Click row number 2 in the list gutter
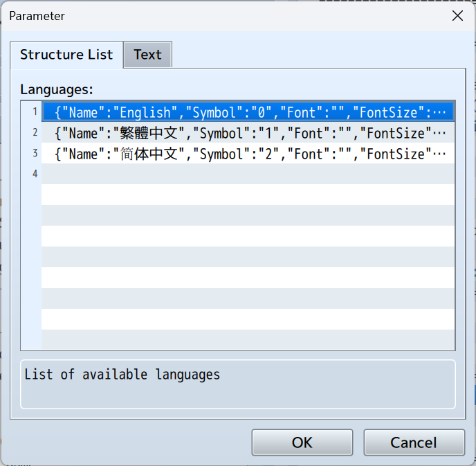Image resolution: width=476 pixels, height=466 pixels. coord(35,133)
